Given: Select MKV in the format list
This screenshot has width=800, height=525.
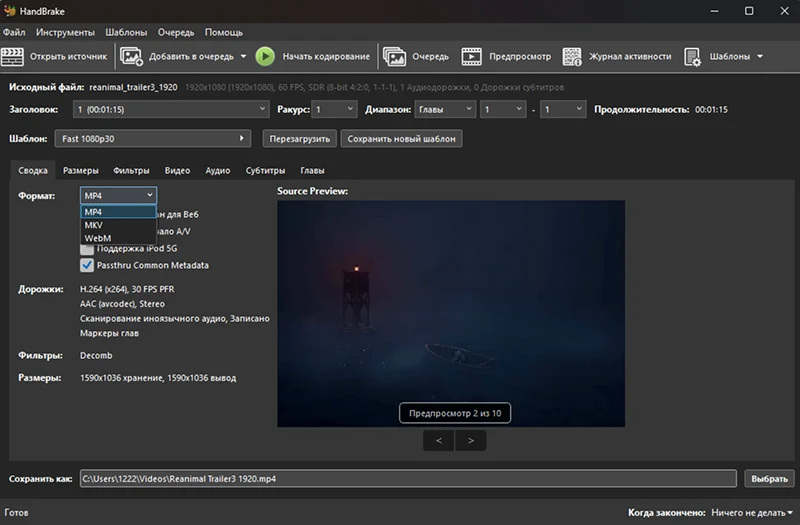Looking at the screenshot, I should click(118, 225).
